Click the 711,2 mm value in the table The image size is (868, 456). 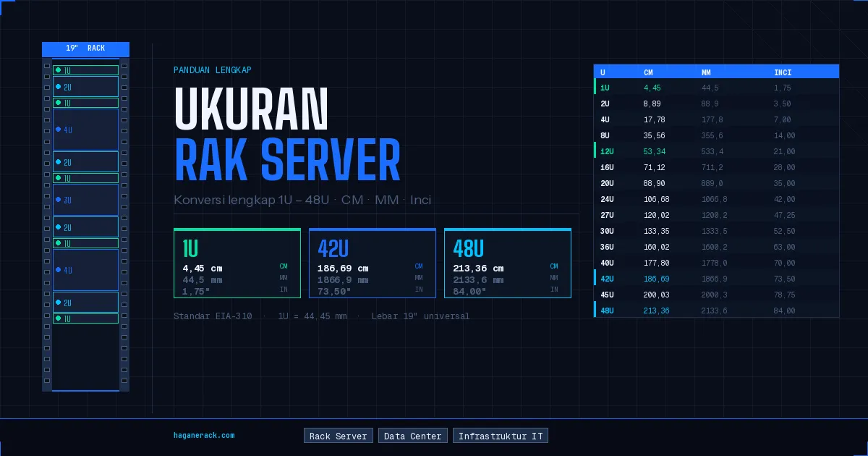coord(712,167)
